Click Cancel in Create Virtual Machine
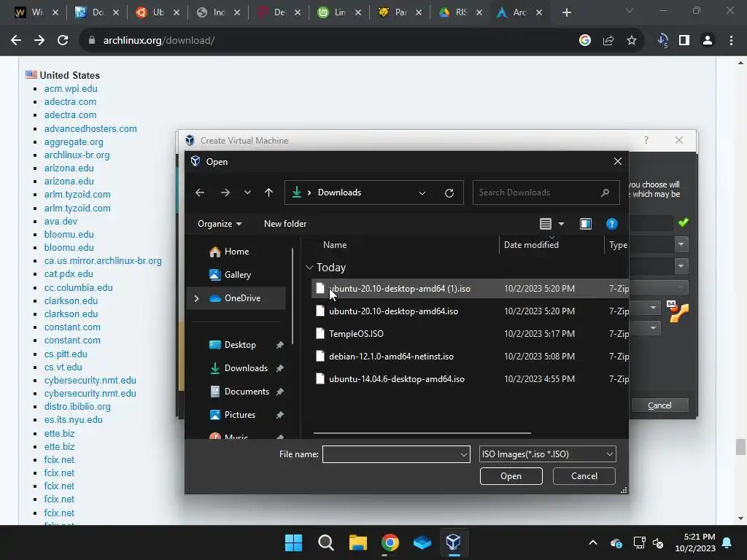 pos(659,405)
